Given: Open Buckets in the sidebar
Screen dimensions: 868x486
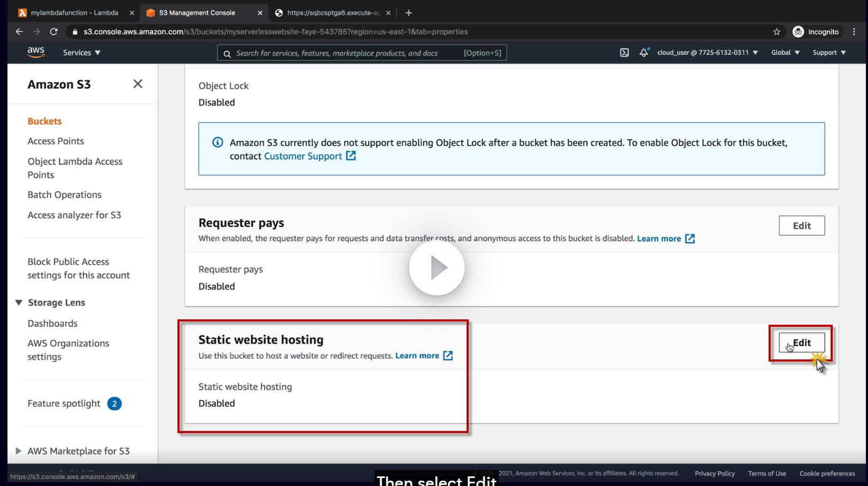Looking at the screenshot, I should tap(45, 121).
